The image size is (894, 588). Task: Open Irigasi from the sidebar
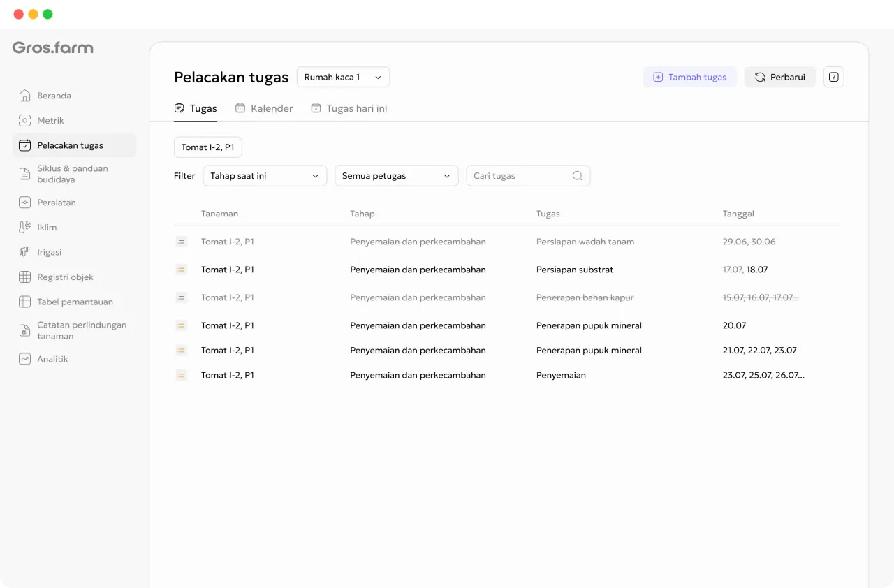pyautogui.click(x=75, y=252)
